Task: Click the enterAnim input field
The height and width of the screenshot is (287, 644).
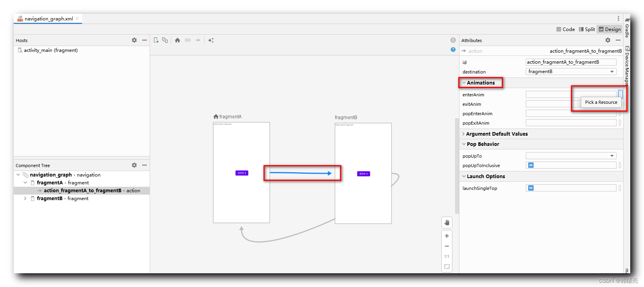Action: (571, 94)
